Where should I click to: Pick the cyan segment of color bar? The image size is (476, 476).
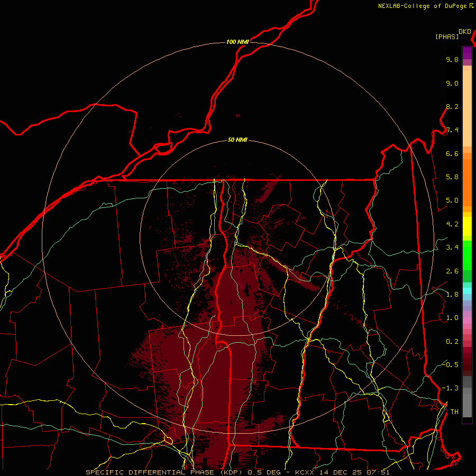coord(467,290)
